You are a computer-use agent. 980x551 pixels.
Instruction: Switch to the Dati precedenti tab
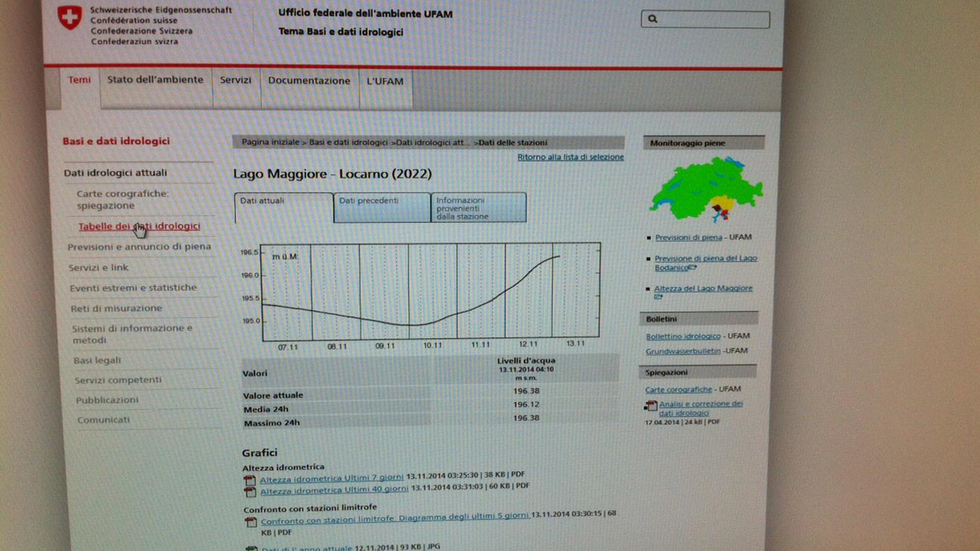pyautogui.click(x=382, y=207)
